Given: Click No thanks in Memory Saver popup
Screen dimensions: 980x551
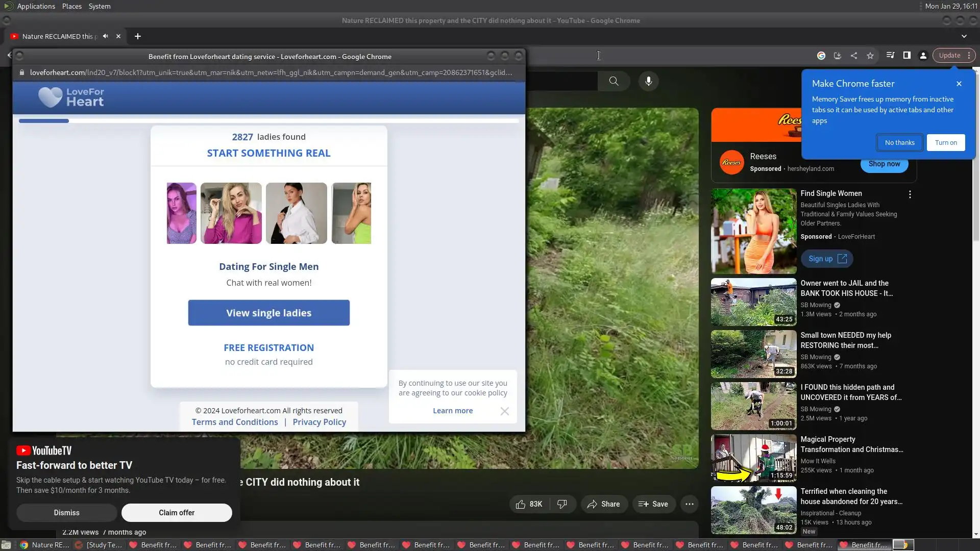Looking at the screenshot, I should 899,143.
